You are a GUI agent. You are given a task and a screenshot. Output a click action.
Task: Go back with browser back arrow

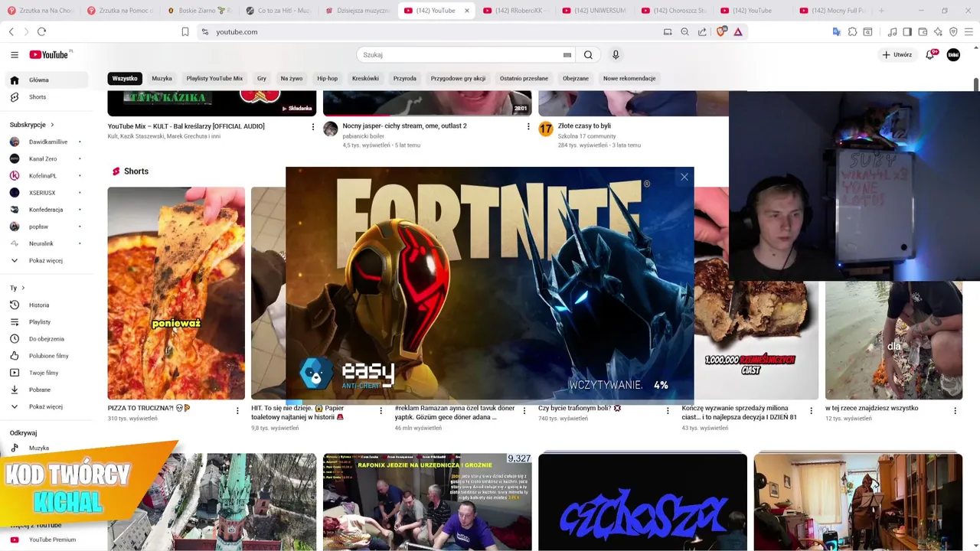[x=11, y=31]
